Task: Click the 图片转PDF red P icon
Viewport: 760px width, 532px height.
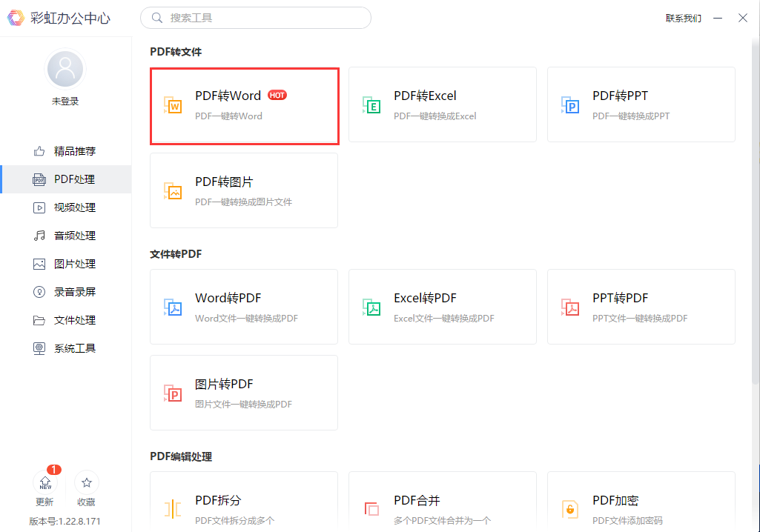Action: [x=173, y=393]
